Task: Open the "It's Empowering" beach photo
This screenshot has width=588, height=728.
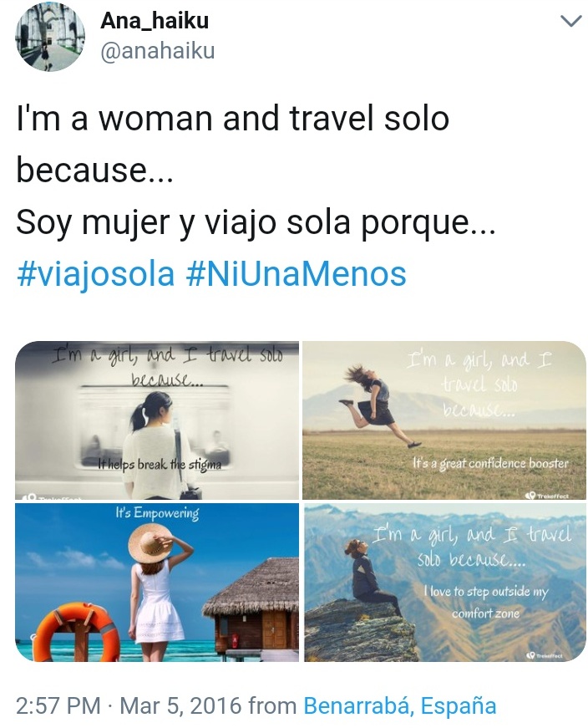Action: coord(157,583)
